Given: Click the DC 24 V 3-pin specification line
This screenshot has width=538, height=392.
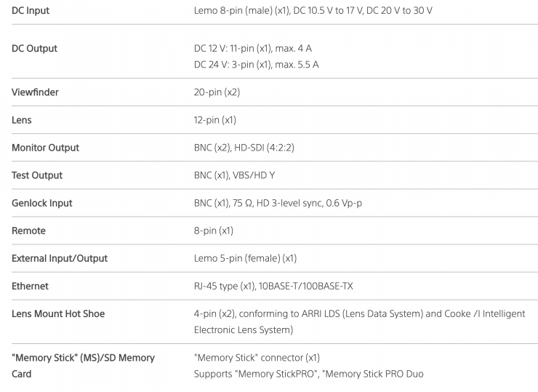Looking at the screenshot, I should (256, 65).
